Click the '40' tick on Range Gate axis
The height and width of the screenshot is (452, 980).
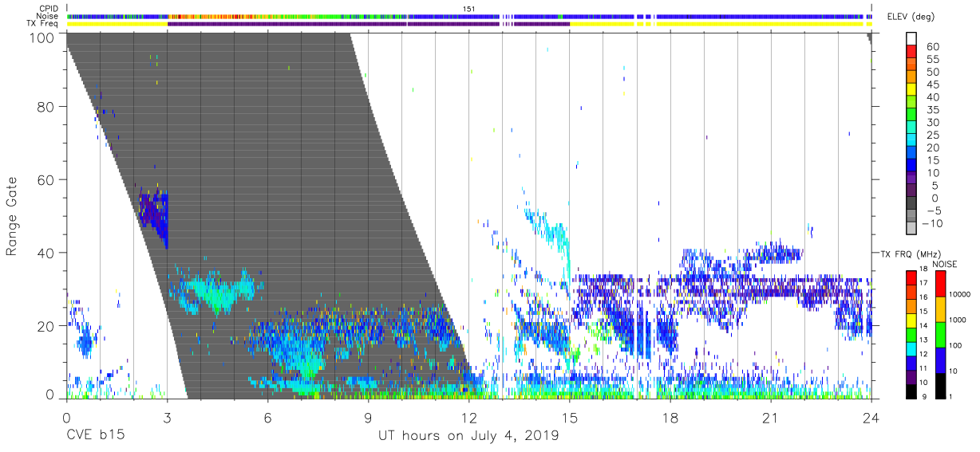[x=48, y=253]
